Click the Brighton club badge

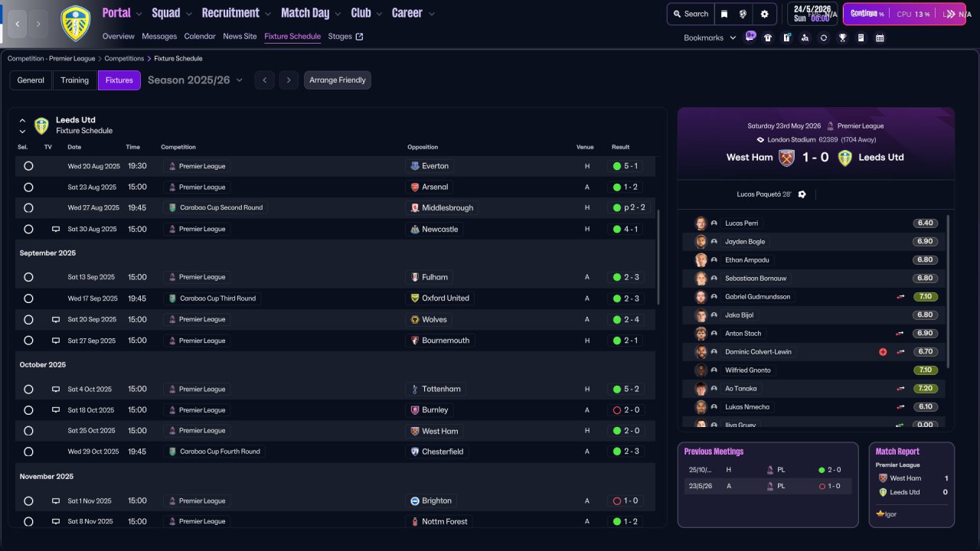(415, 500)
